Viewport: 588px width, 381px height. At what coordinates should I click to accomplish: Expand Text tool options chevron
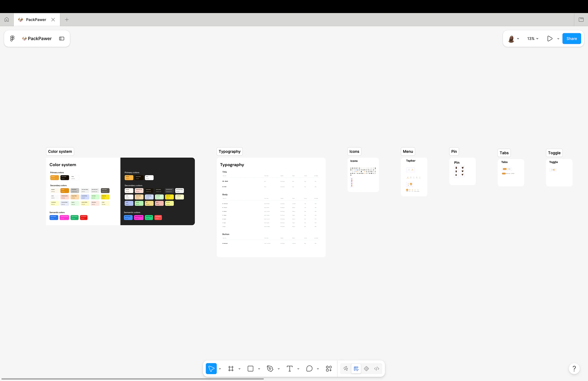click(x=298, y=369)
